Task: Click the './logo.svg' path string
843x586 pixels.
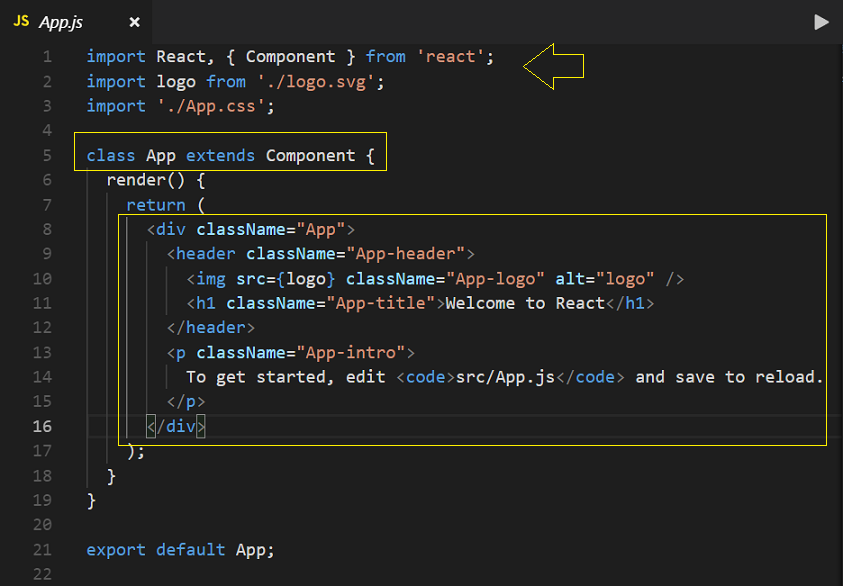Action: (x=316, y=82)
